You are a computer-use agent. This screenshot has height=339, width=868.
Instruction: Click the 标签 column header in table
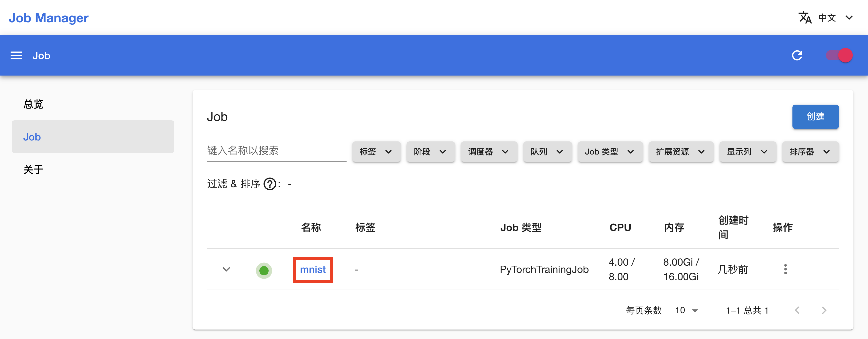[365, 227]
